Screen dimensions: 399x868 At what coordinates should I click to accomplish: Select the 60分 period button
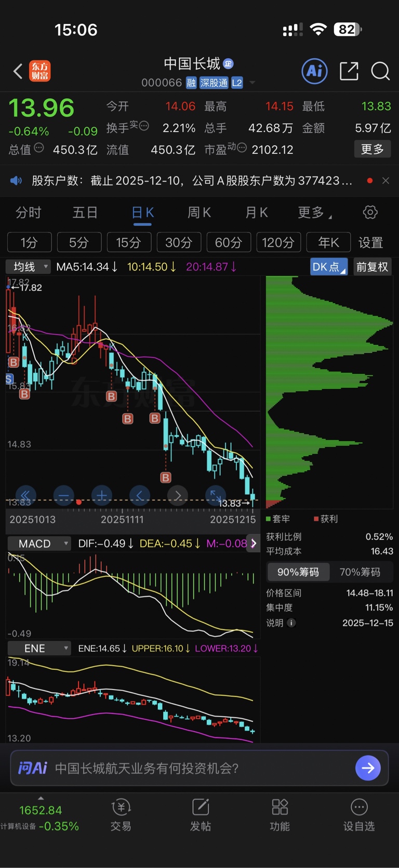(x=229, y=242)
